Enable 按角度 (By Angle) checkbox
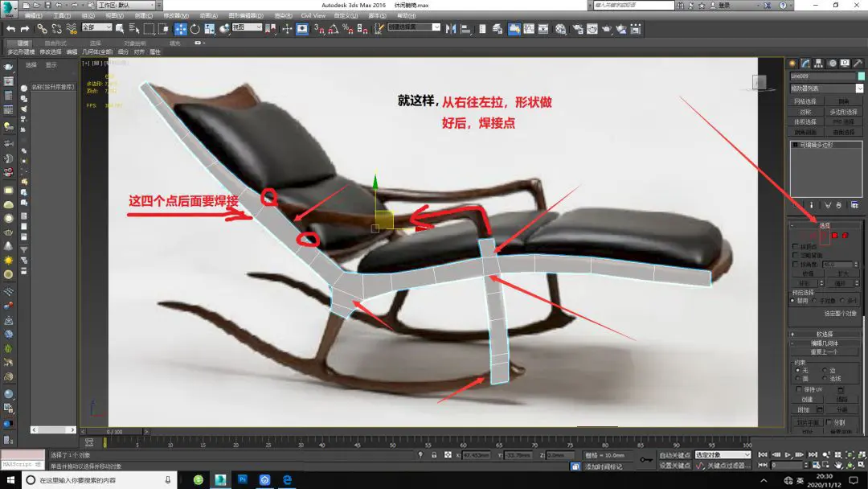Screen dimensions: 868x489 (x=796, y=264)
